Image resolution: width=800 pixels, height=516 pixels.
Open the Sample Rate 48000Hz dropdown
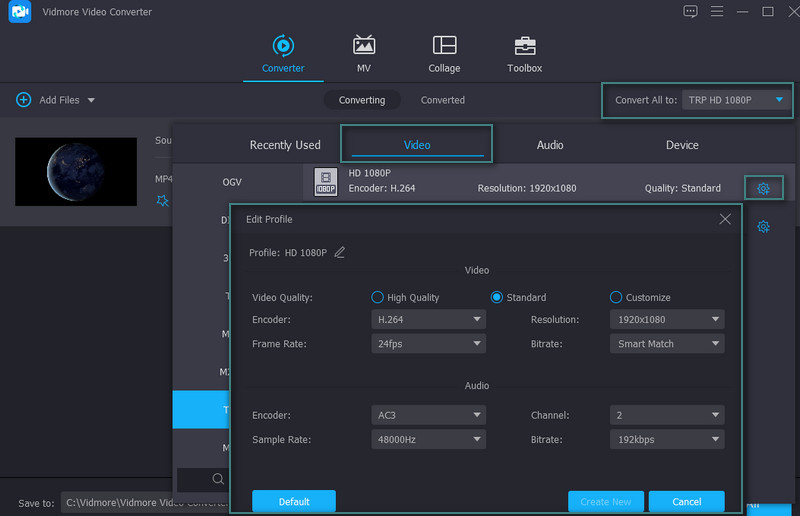tap(429, 439)
